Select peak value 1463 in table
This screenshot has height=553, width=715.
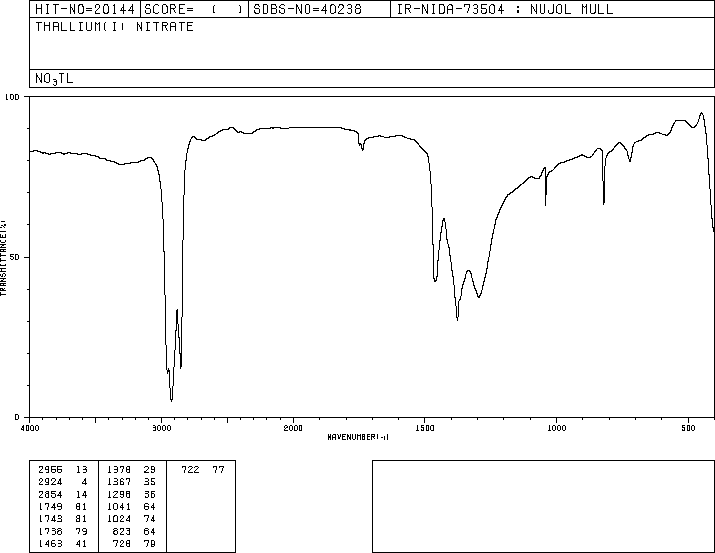tap(50, 543)
